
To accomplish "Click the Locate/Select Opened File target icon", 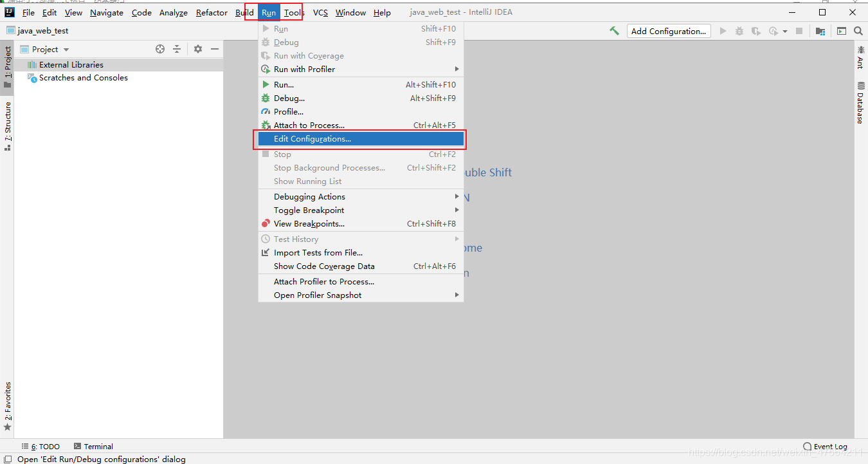I will coord(160,49).
